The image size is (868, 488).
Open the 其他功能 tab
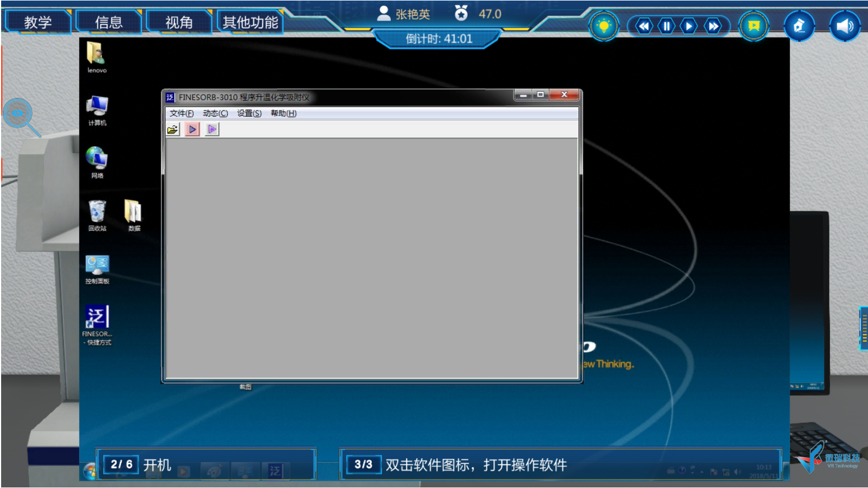[x=250, y=22]
